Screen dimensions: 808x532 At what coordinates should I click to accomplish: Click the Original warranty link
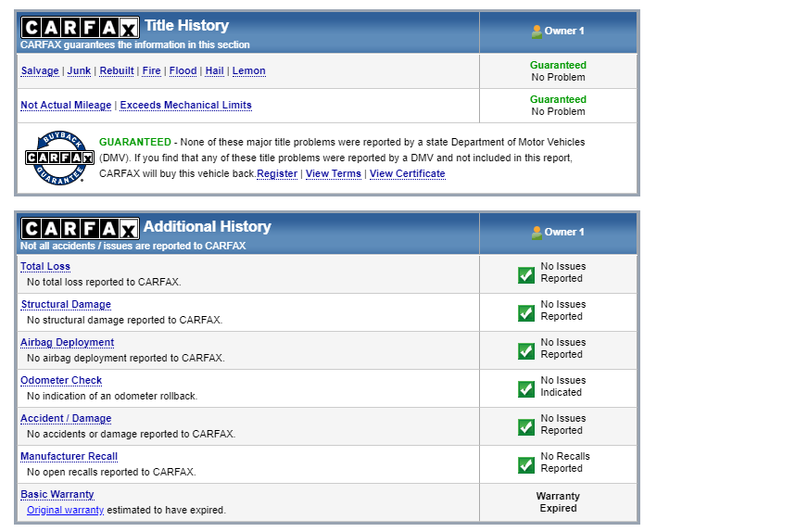66,510
